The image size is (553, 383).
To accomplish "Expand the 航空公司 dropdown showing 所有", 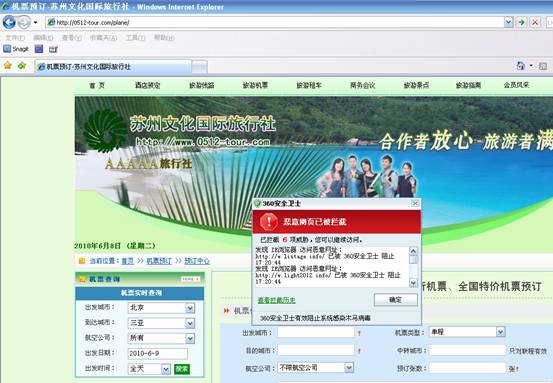I will tap(190, 338).
